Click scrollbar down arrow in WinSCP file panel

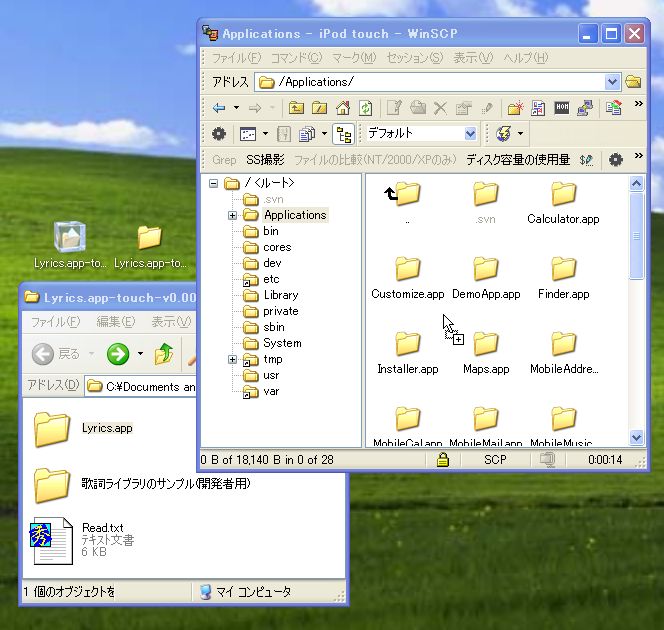(x=636, y=437)
